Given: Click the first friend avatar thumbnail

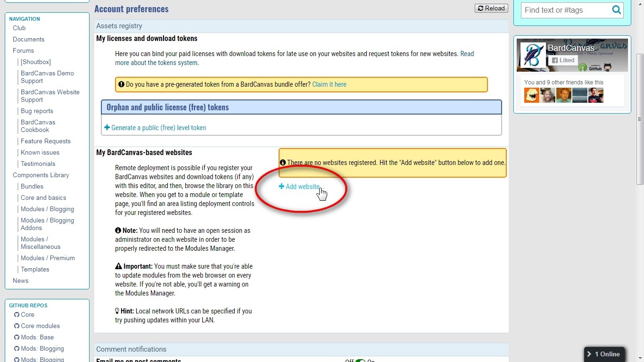Looking at the screenshot, I should coord(532,95).
